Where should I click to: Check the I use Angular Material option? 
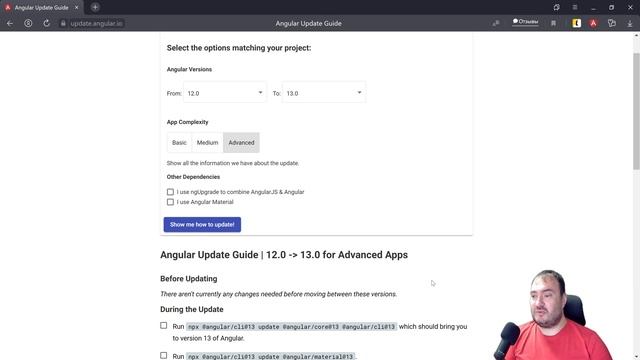pyautogui.click(x=170, y=202)
